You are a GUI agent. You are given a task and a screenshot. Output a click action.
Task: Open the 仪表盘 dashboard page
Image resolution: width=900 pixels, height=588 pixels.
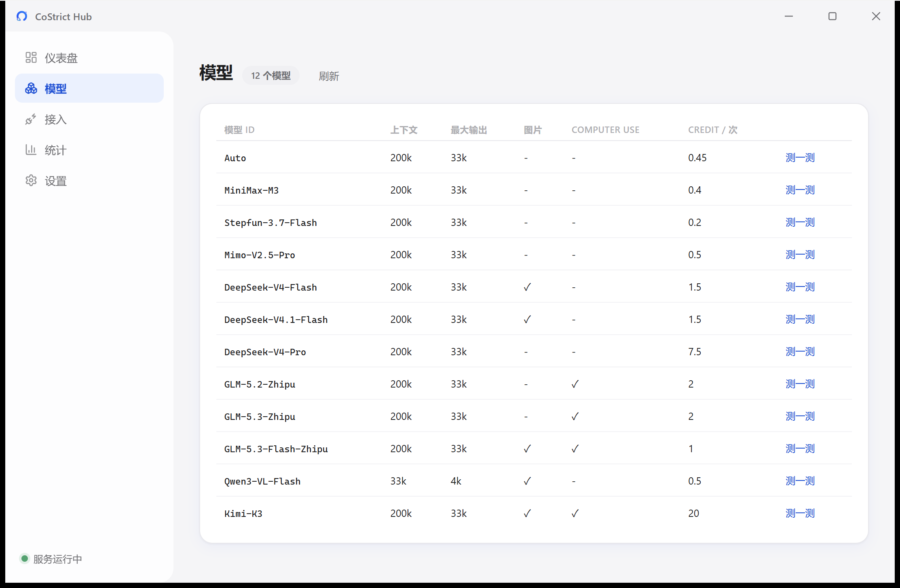89,58
